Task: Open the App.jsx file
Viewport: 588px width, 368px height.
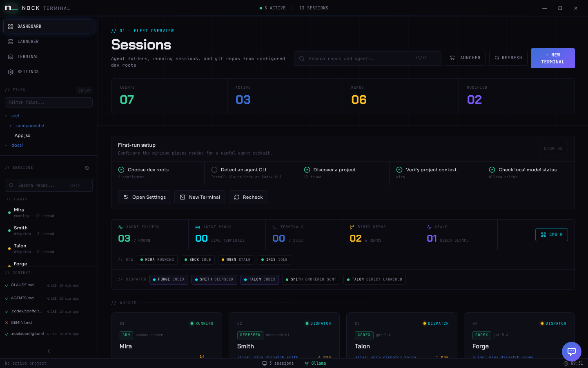Action: (22, 135)
